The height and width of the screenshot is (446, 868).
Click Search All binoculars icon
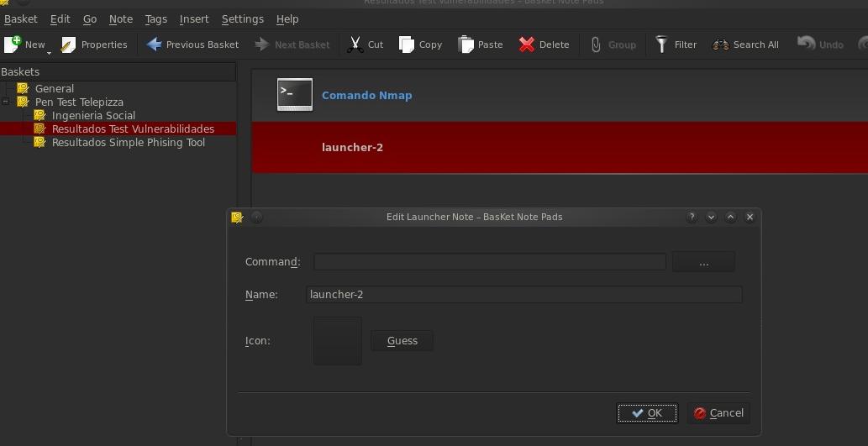pos(721,45)
